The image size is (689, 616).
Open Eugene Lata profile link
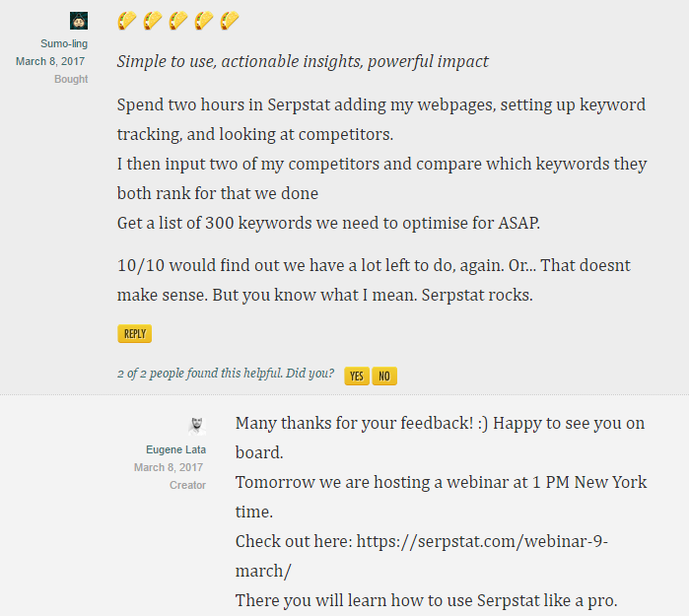click(x=175, y=449)
